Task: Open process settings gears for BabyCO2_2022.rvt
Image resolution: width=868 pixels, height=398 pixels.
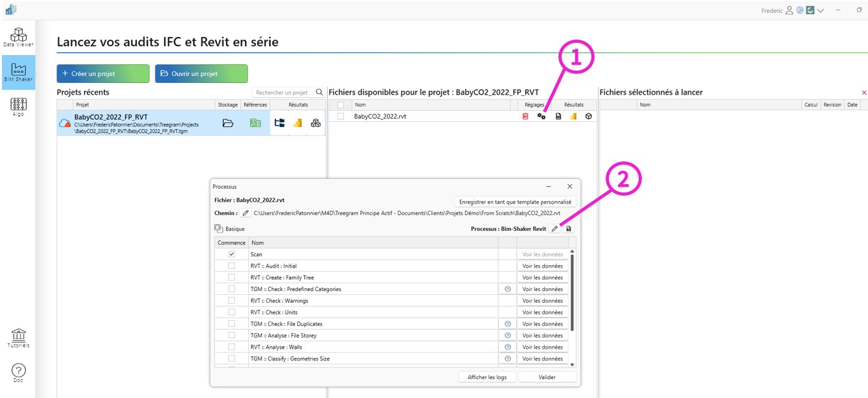Action: 542,116
